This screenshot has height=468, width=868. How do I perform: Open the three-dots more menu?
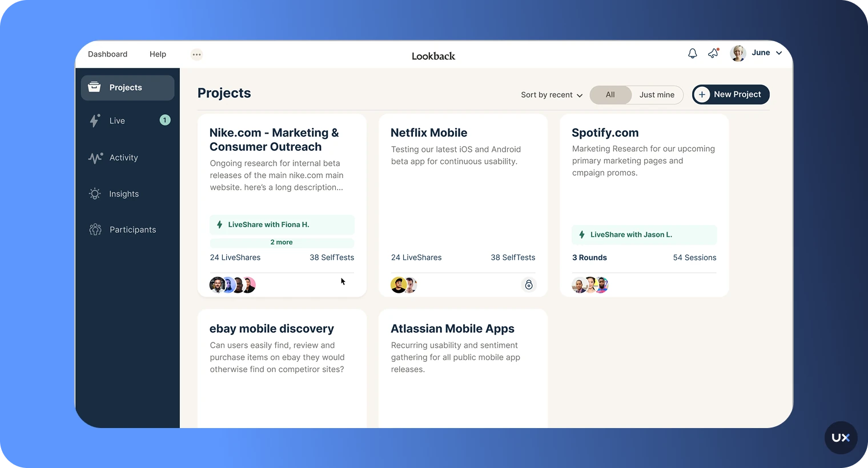pyautogui.click(x=196, y=55)
